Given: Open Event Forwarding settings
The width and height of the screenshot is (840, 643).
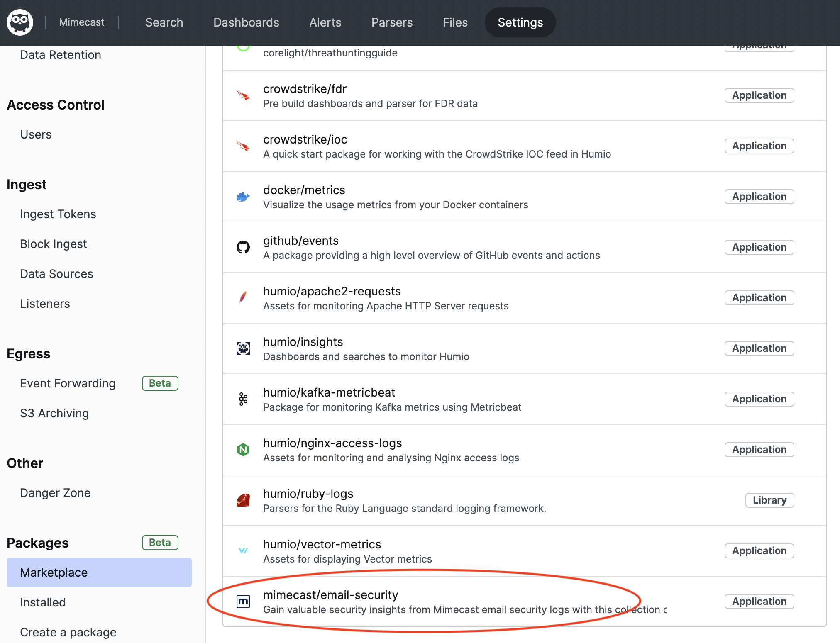Looking at the screenshot, I should [68, 383].
